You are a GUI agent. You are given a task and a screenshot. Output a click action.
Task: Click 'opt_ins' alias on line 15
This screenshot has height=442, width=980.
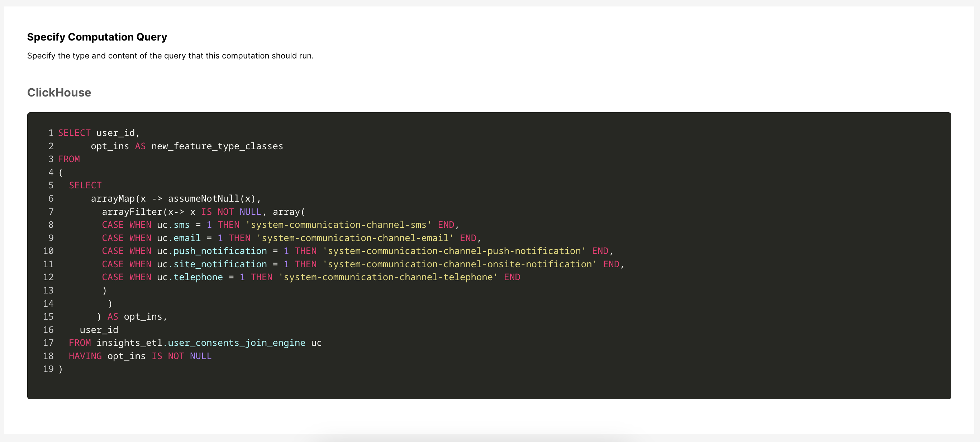(x=143, y=317)
